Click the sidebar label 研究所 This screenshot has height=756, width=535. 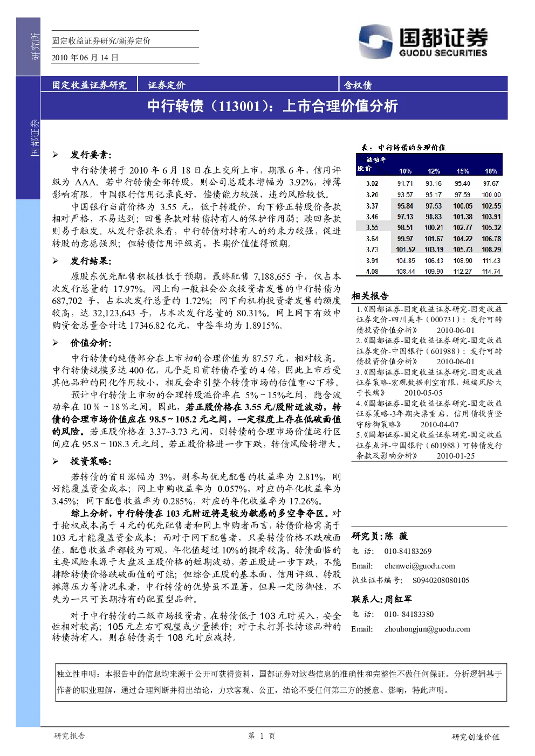point(35,47)
